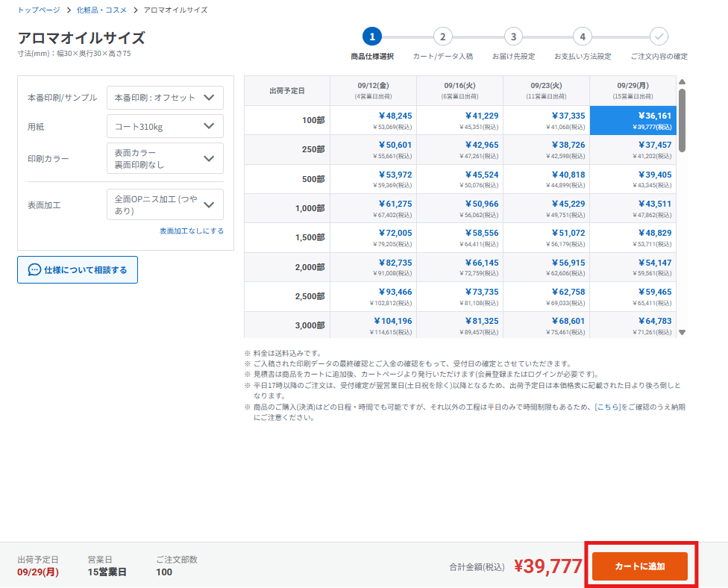Select price ¥64,783 for 3,000部

point(633,325)
